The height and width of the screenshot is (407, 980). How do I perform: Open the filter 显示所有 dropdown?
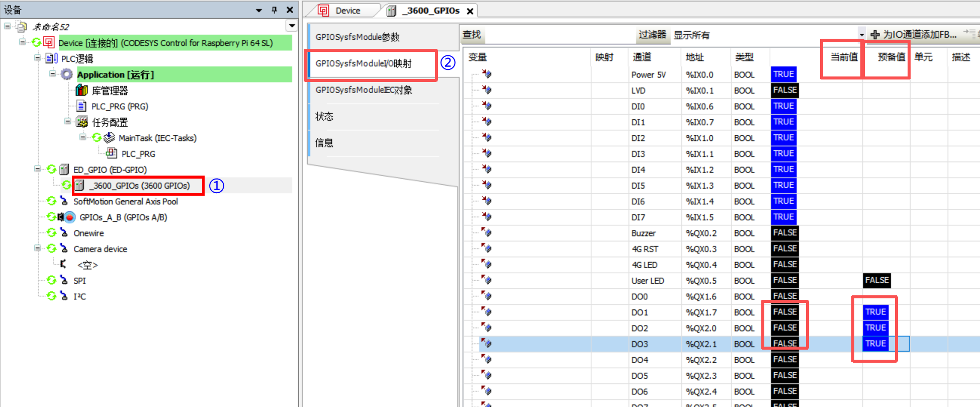click(x=861, y=35)
